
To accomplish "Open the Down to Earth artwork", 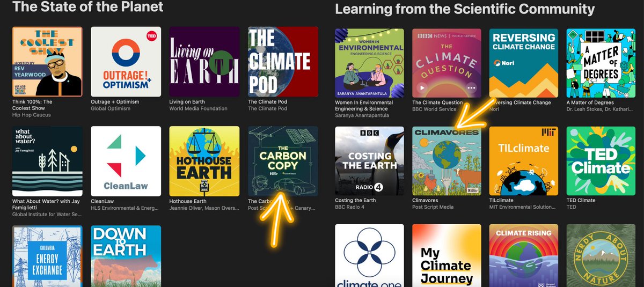I will coord(126,256).
